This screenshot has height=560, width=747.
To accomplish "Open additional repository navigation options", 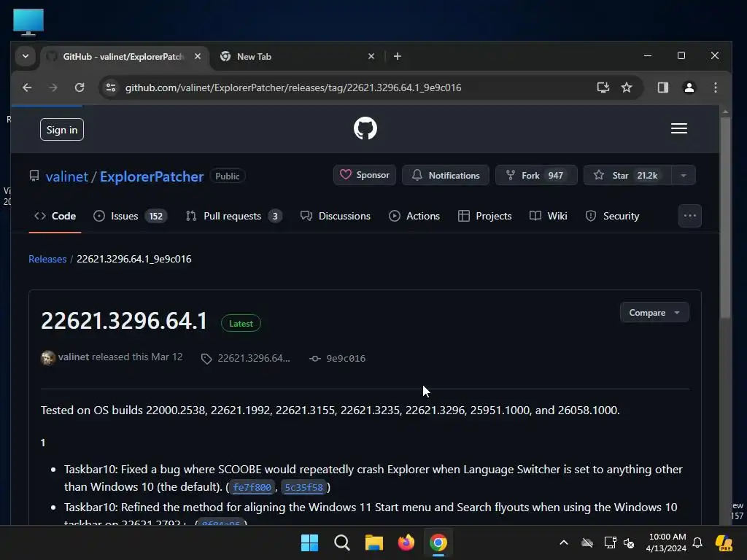I will click(690, 216).
